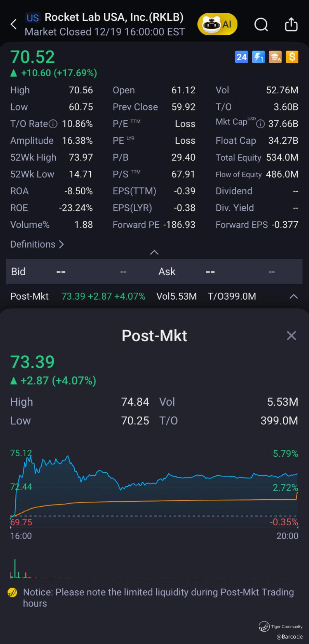Open the Tiger AI assistant
Viewport: 309px width, 644px height.
pyautogui.click(x=217, y=24)
